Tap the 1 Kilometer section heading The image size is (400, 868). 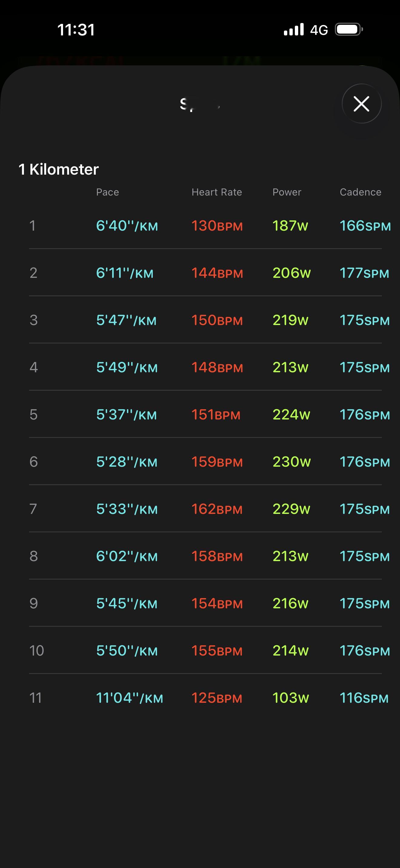click(59, 169)
